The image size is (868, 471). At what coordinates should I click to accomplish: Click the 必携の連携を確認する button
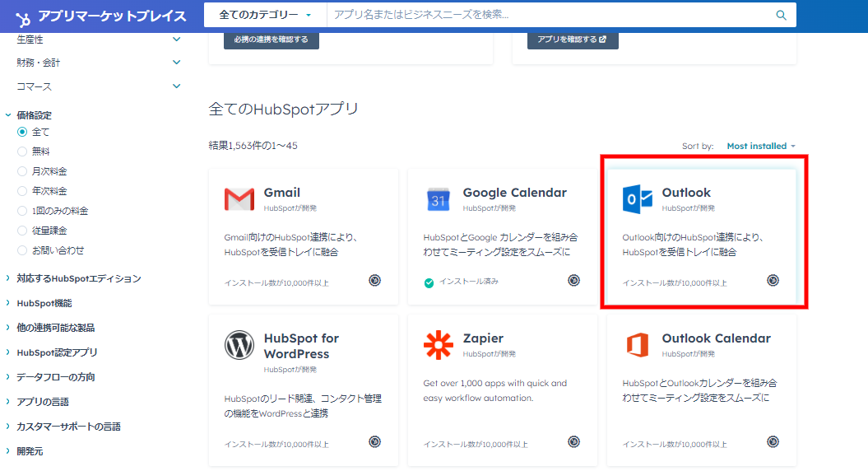coord(272,40)
